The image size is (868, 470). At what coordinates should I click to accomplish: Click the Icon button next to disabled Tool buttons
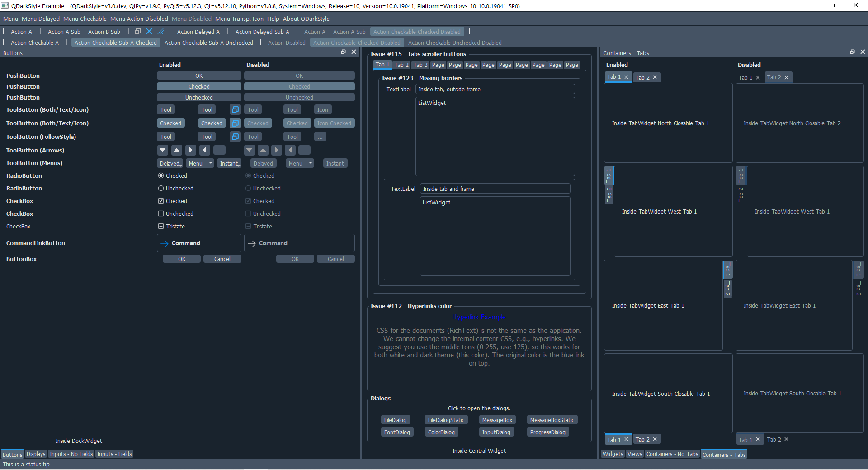[322, 109]
